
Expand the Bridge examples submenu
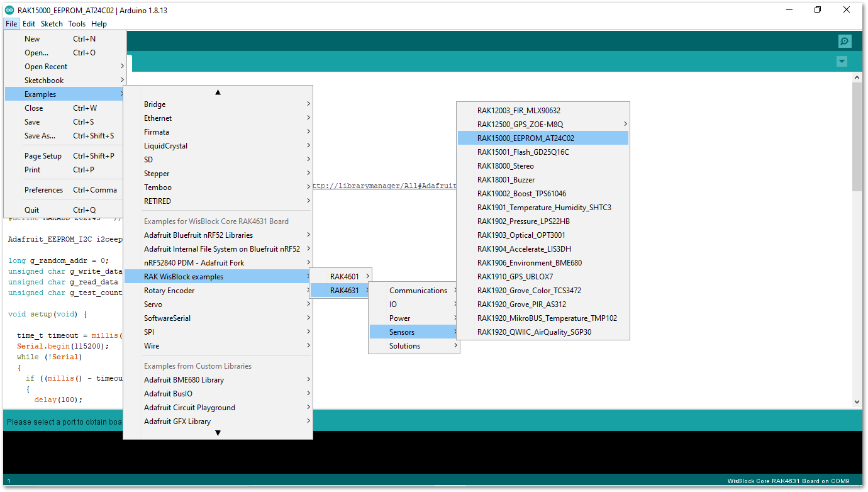[218, 104]
